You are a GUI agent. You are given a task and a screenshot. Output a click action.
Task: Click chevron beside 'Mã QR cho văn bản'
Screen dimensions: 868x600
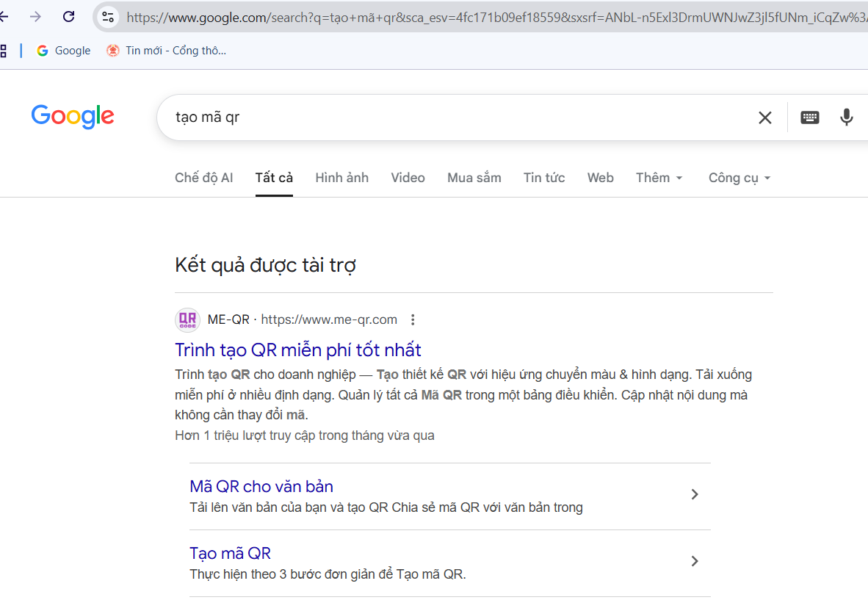(695, 494)
